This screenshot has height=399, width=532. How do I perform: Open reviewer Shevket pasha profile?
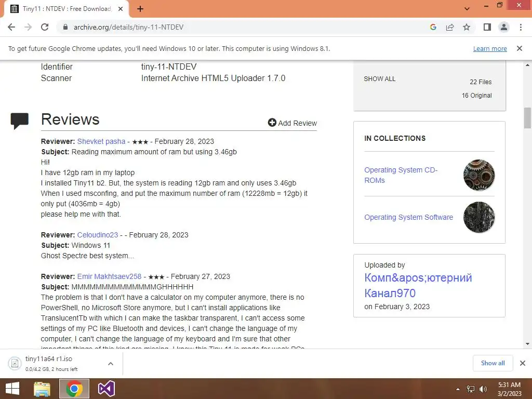101,141
